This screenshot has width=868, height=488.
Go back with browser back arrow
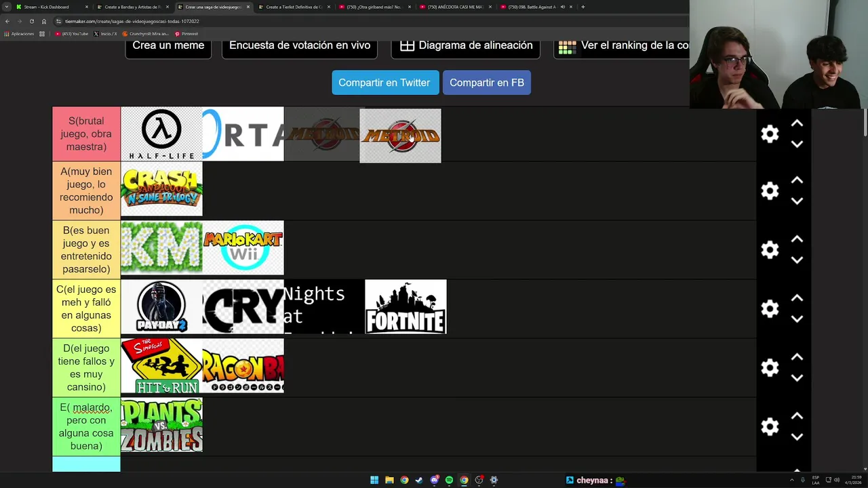pos(7,21)
